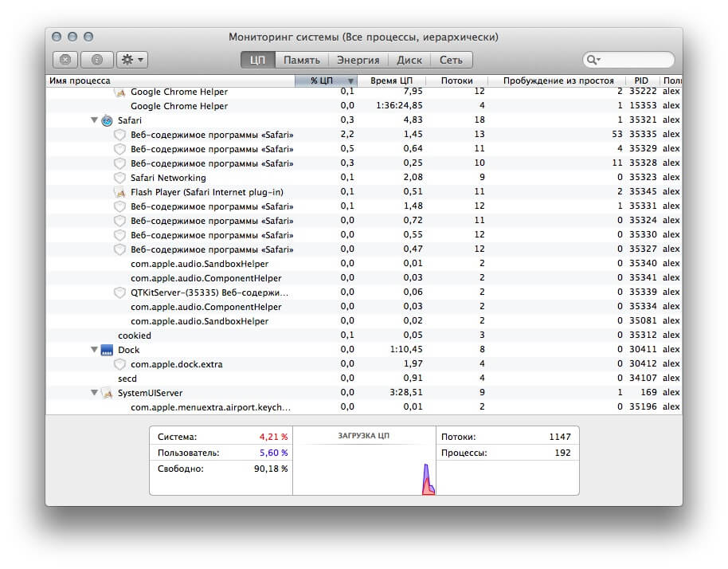Toggle sort arrow in % ЦП column

[350, 80]
